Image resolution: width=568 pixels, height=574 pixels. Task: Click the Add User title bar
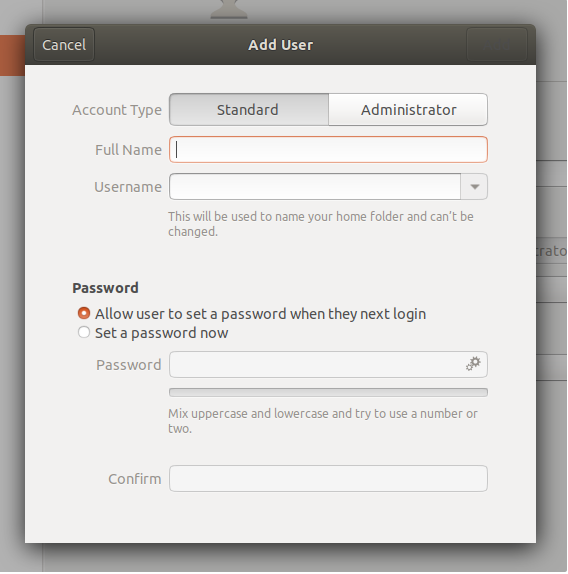[280, 45]
